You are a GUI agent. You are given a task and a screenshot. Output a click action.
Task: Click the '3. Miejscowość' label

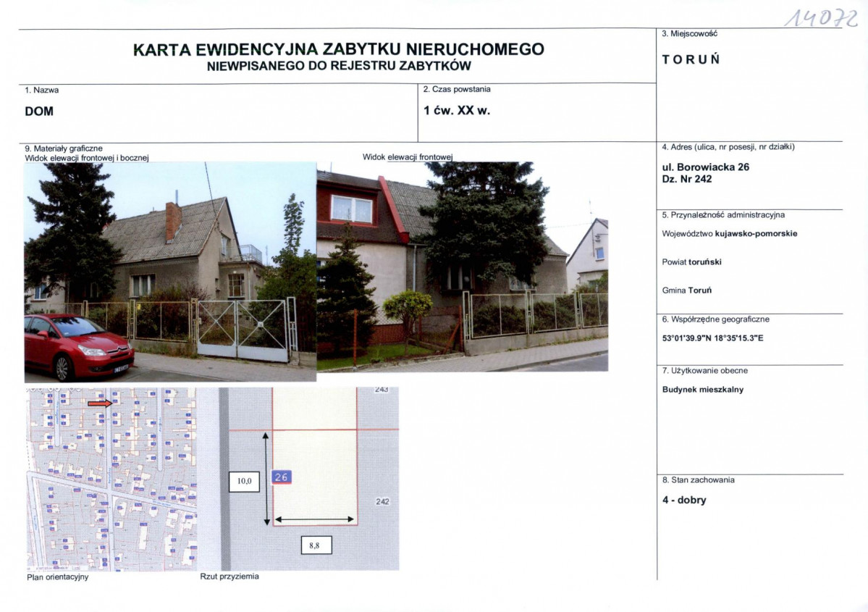[x=689, y=34]
